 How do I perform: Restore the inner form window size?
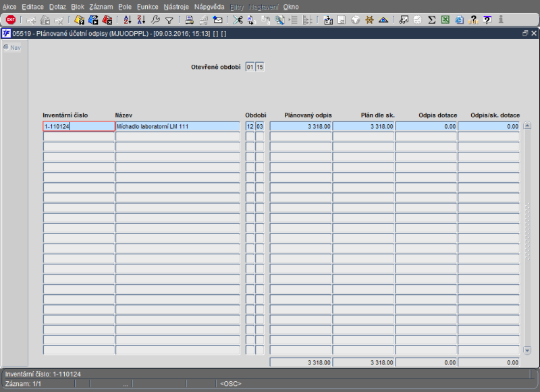coord(525,33)
